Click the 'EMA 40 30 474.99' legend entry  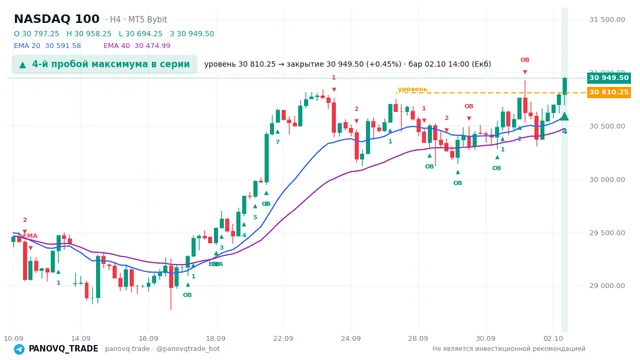137,46
